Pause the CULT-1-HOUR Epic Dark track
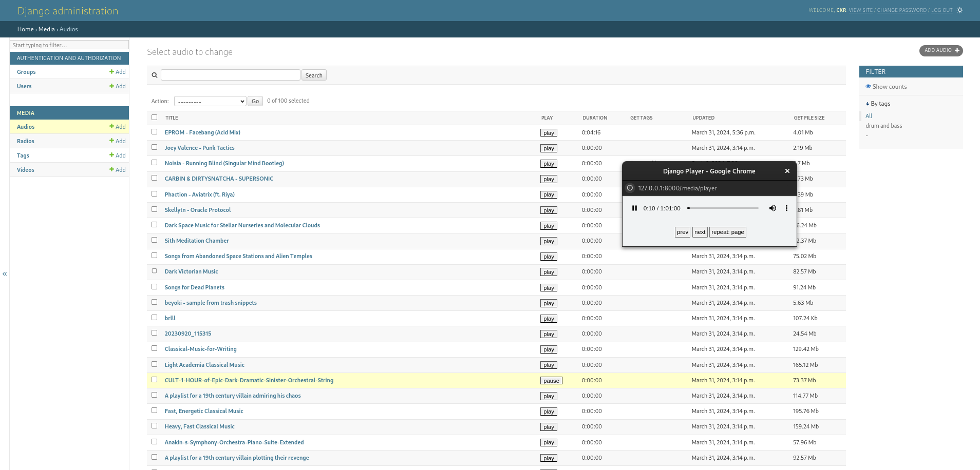980x470 pixels. [551, 381]
